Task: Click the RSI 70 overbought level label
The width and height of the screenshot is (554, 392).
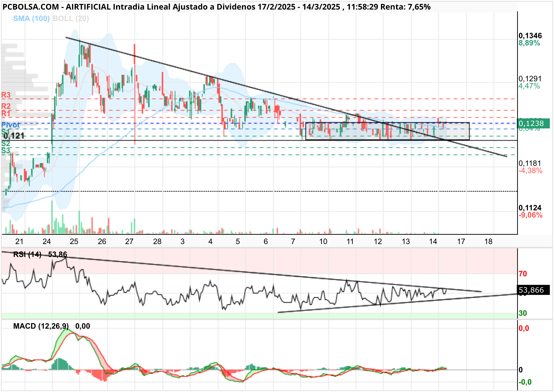Action: [523, 274]
